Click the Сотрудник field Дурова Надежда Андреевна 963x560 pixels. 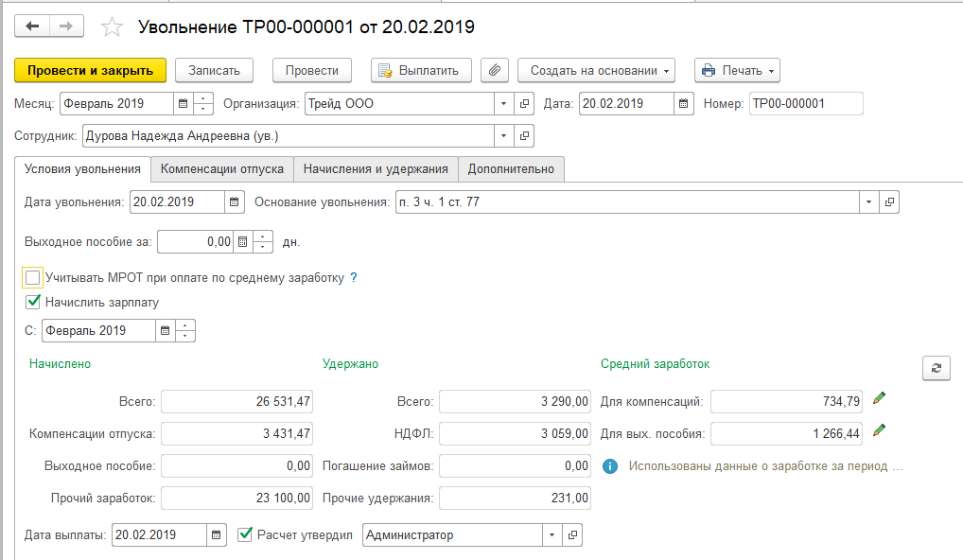point(288,135)
